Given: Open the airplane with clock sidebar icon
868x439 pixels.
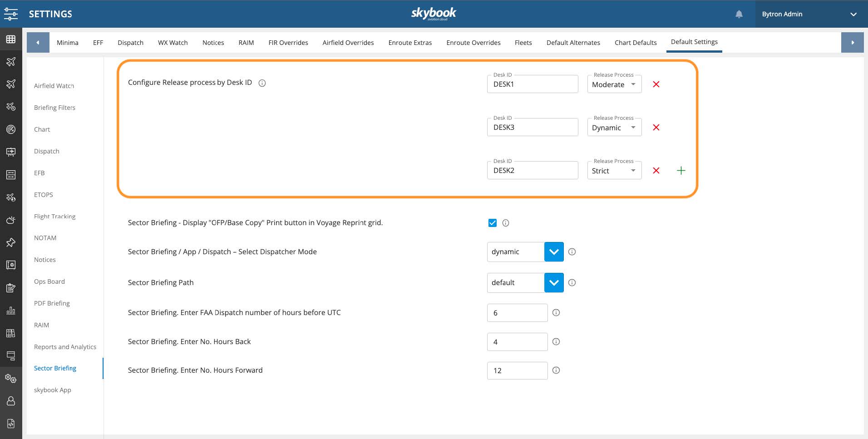Looking at the screenshot, I should click(x=11, y=107).
